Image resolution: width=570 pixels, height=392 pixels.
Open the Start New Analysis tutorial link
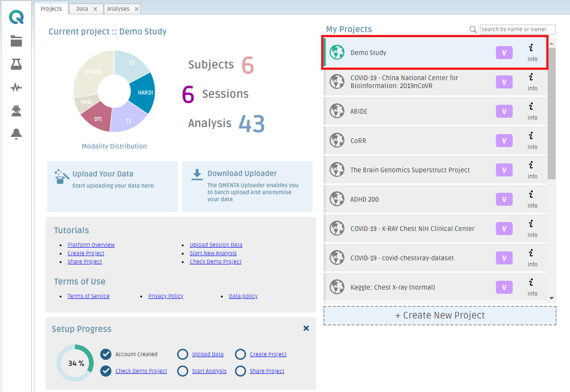click(213, 253)
